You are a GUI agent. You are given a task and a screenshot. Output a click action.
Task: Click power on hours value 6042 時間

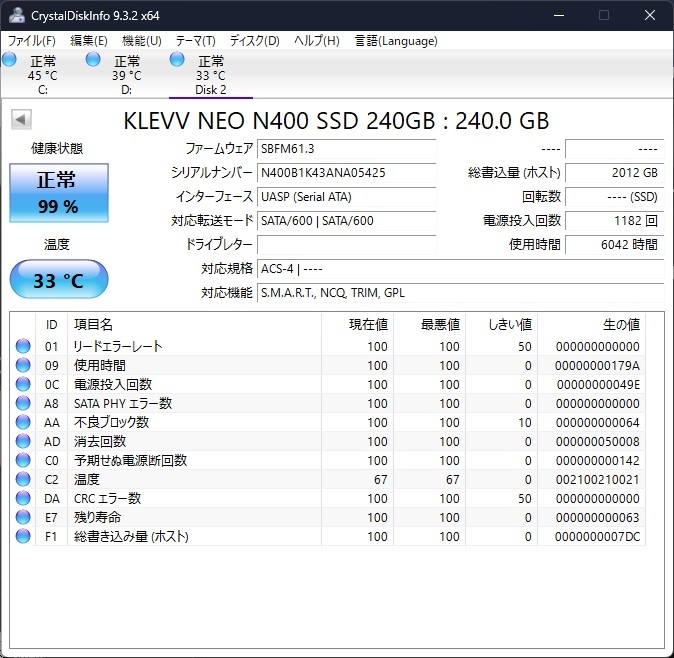615,245
